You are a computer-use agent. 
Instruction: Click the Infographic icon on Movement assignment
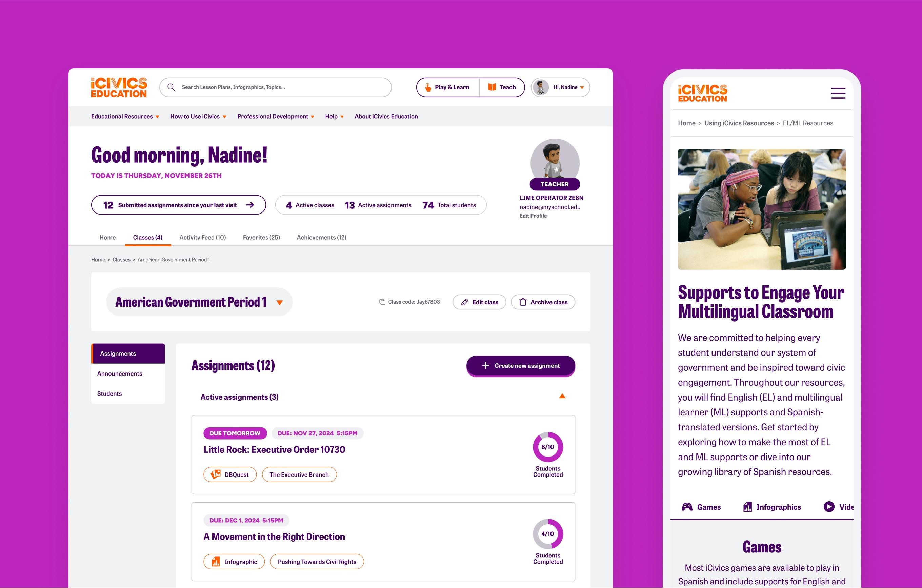tap(216, 561)
